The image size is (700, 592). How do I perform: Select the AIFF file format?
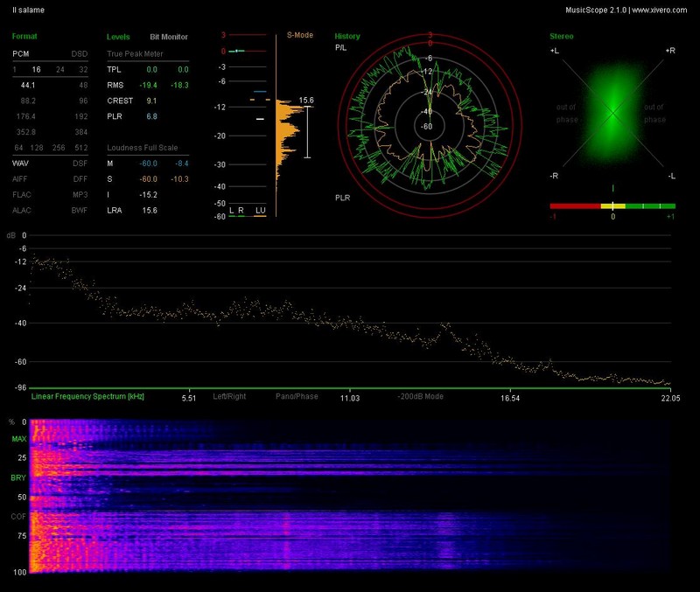click(20, 179)
